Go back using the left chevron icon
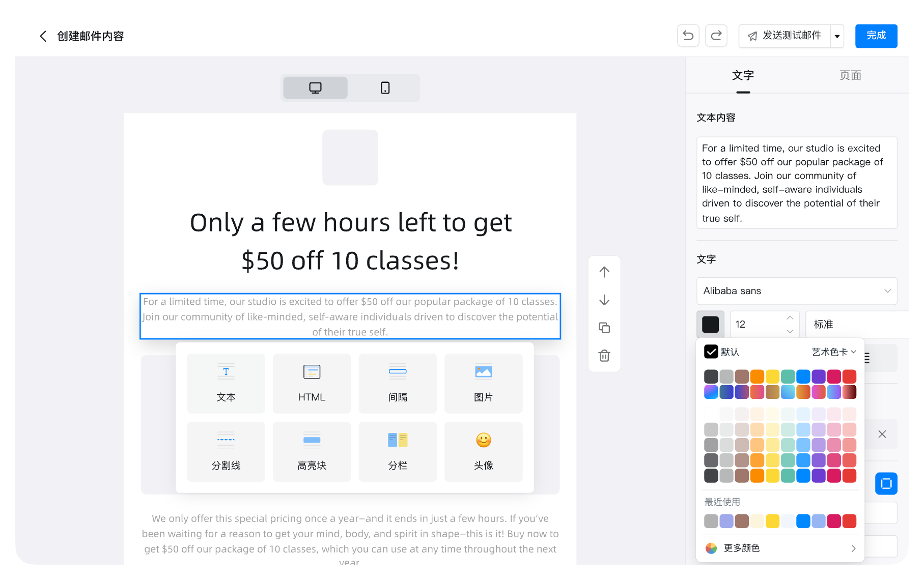The height and width of the screenshot is (580, 924). click(43, 36)
